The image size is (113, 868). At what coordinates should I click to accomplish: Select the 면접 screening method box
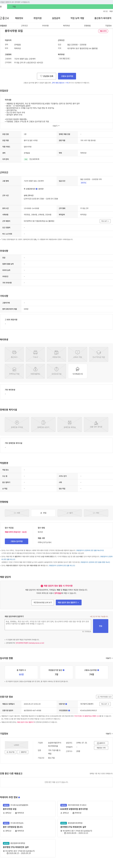[43, 513]
